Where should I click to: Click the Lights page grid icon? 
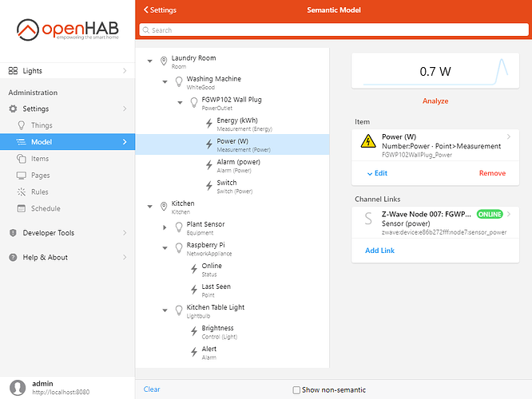[x=13, y=70]
